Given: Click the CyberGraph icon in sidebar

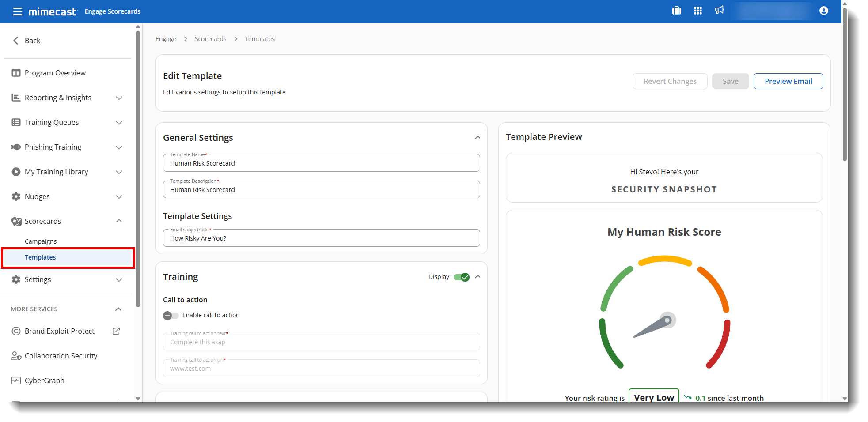Looking at the screenshot, I should point(16,381).
